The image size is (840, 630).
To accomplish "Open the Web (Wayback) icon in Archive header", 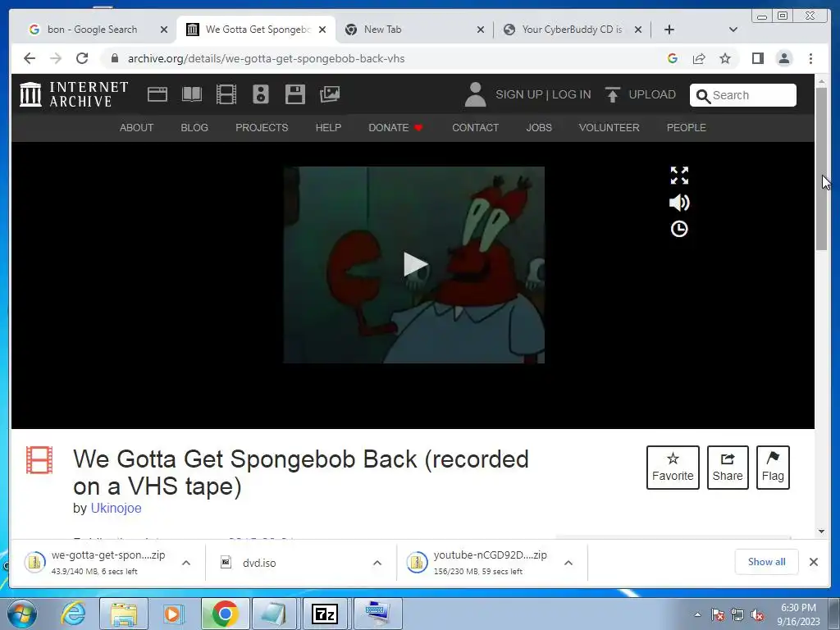I will [157, 94].
